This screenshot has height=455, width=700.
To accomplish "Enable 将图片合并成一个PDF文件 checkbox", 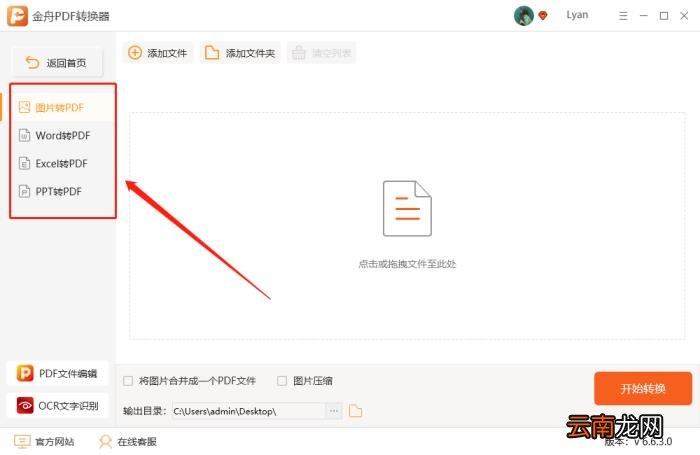I will click(x=128, y=381).
